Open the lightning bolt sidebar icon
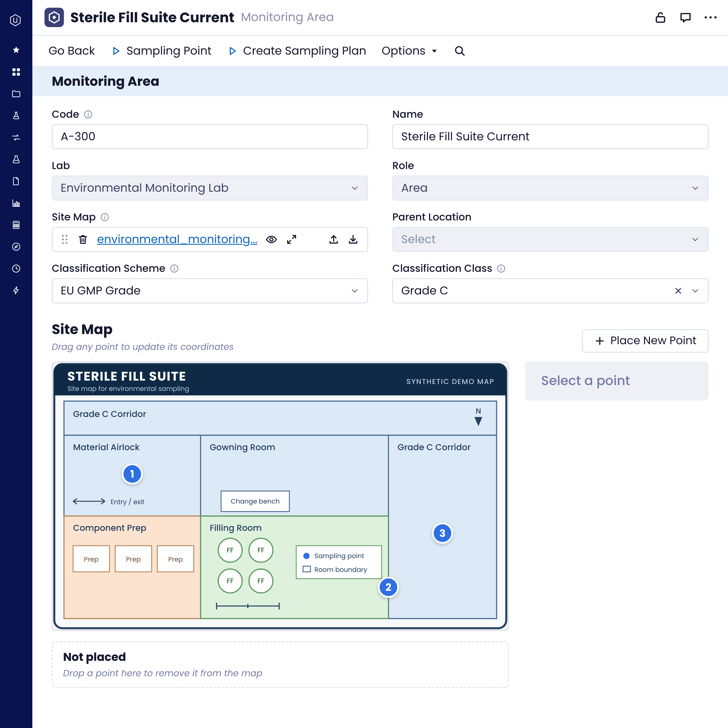Viewport: 728px width, 728px height. click(x=16, y=291)
